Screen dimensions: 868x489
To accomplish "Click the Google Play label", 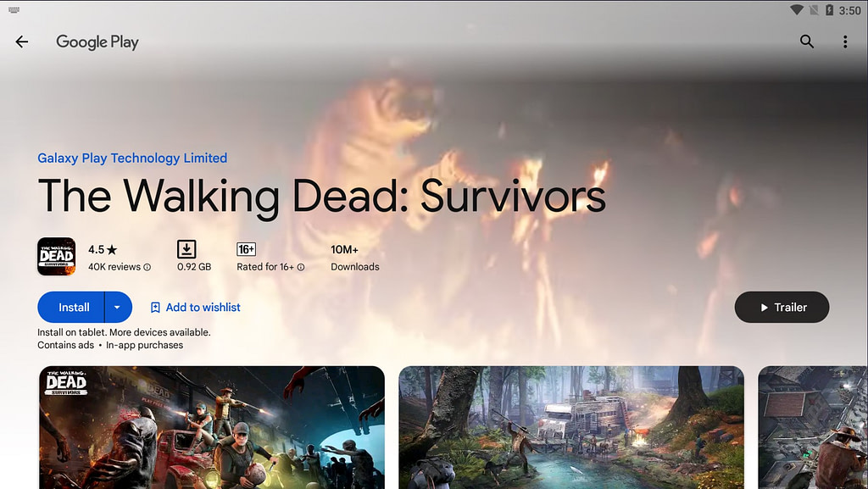I will pos(97,41).
